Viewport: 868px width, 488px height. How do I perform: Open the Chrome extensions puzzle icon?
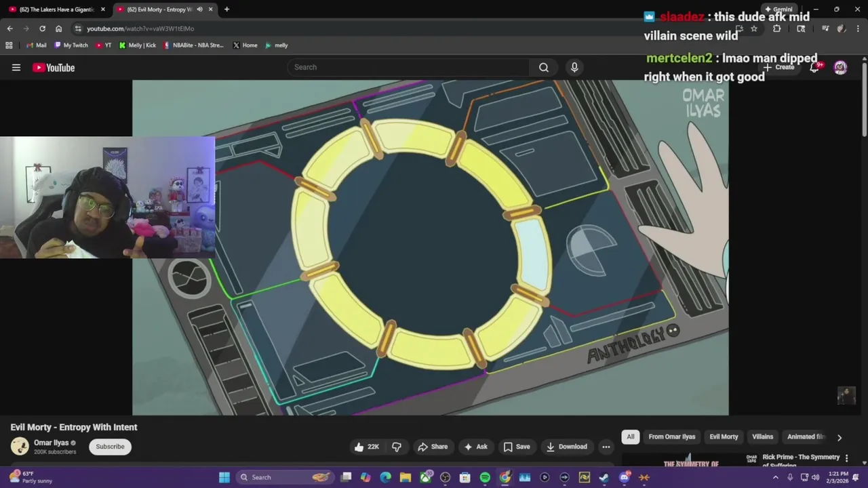point(777,28)
